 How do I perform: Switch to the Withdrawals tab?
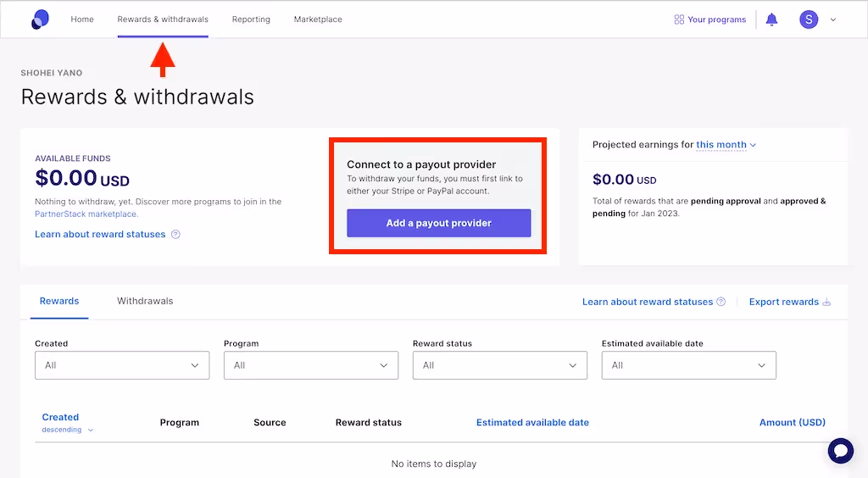tap(145, 301)
